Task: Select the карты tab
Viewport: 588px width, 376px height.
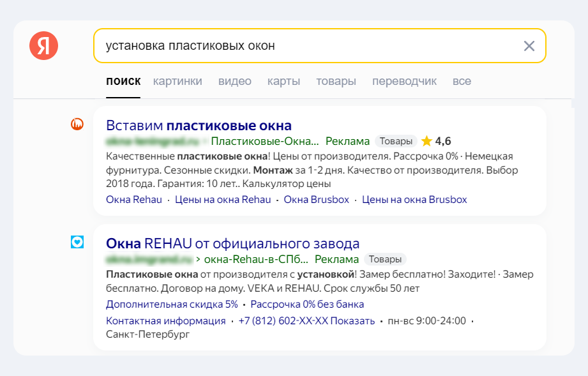Action: click(x=283, y=81)
